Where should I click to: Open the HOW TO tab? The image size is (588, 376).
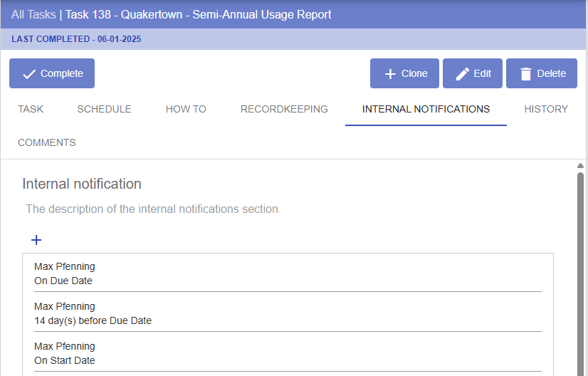186,109
